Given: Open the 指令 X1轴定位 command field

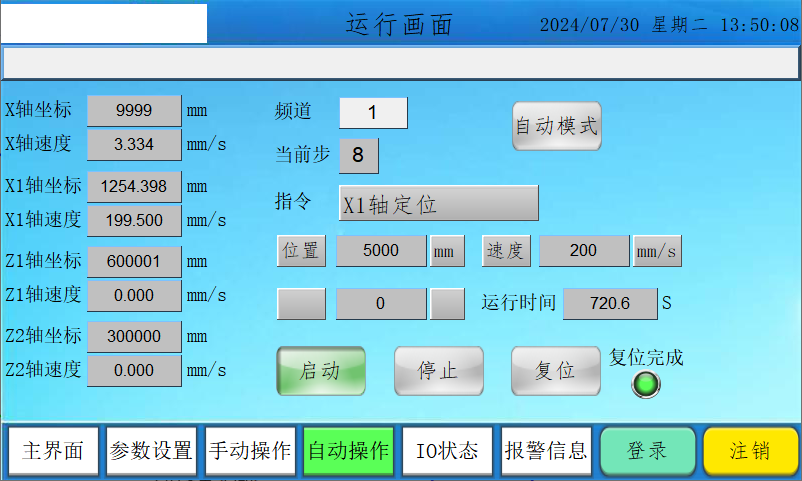Looking at the screenshot, I should click(x=439, y=203).
